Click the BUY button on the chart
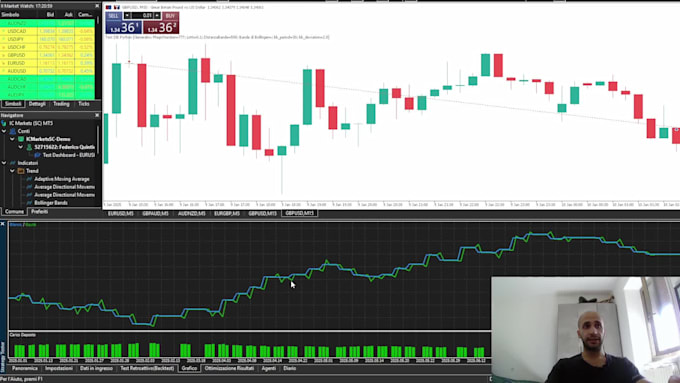Image resolution: width=680 pixels, height=383 pixels. click(x=170, y=16)
